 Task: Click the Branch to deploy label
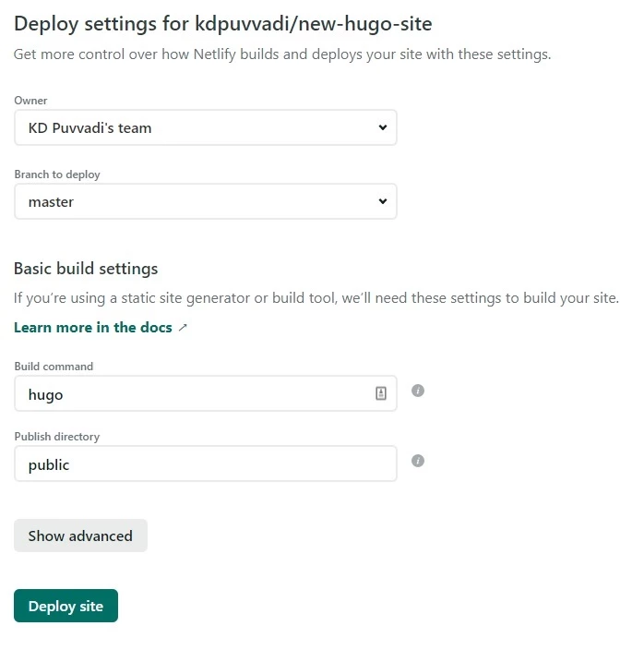click(x=57, y=175)
